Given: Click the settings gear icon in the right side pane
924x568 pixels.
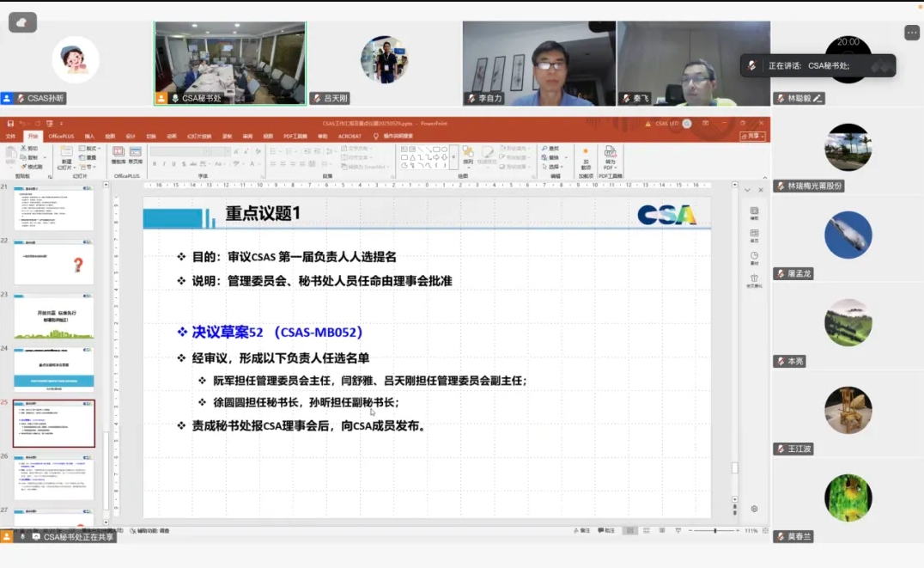Looking at the screenshot, I should click(x=754, y=509).
